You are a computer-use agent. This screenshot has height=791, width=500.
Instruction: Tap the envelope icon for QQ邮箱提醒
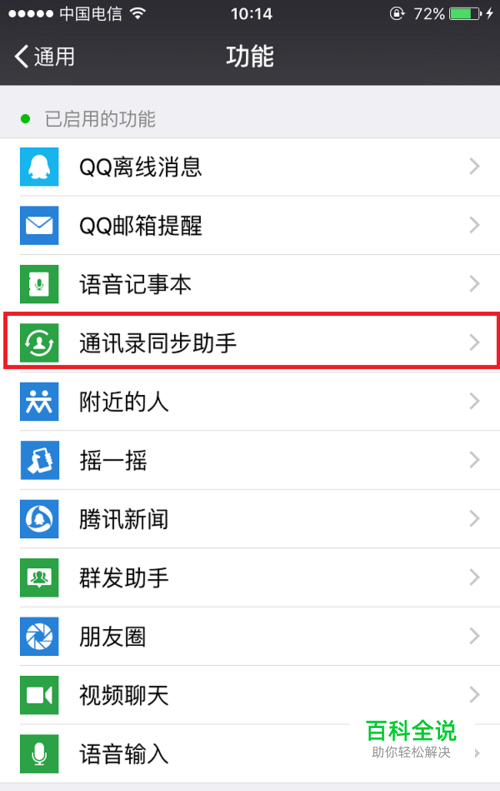coord(39,225)
